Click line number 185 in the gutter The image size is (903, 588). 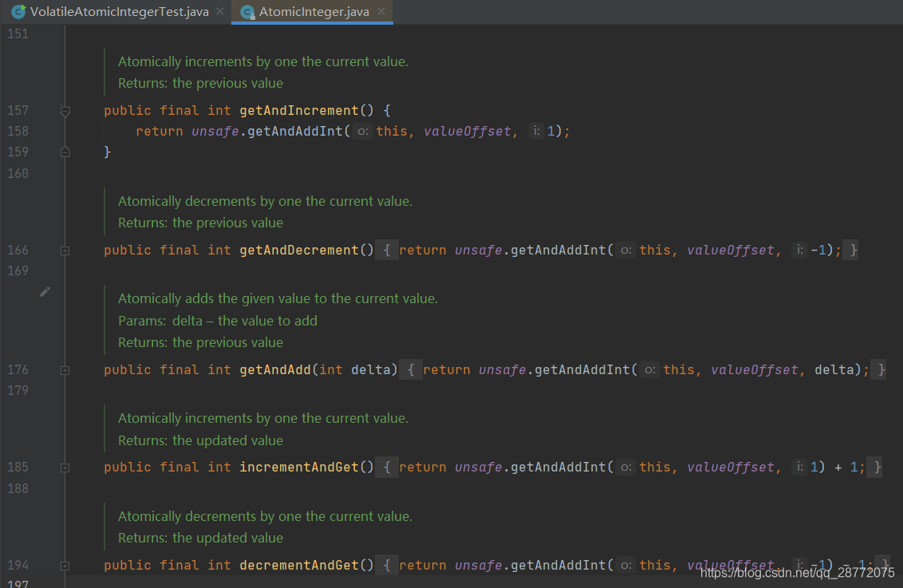tap(18, 467)
